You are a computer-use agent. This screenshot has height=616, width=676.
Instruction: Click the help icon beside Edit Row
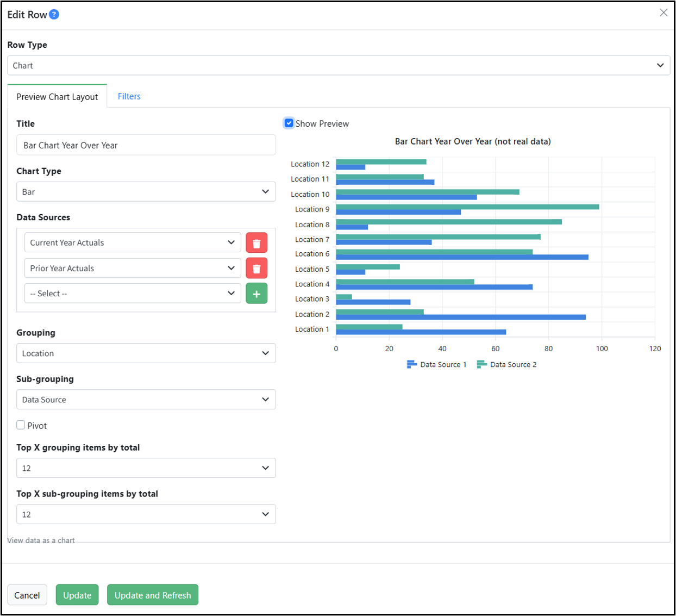pyautogui.click(x=54, y=15)
